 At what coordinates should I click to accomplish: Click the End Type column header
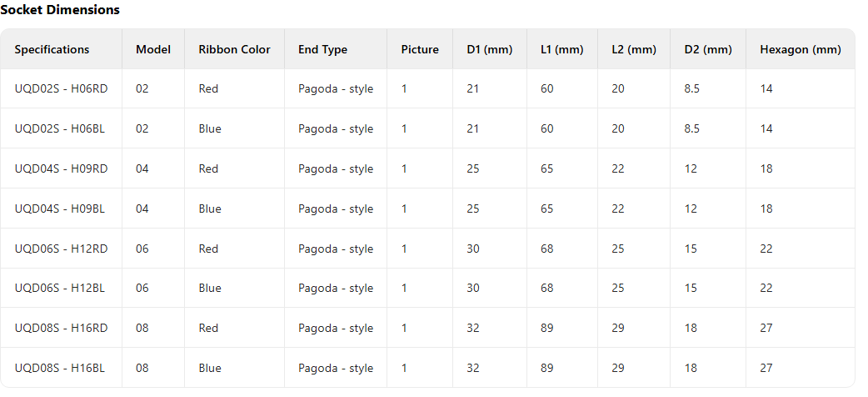[322, 49]
